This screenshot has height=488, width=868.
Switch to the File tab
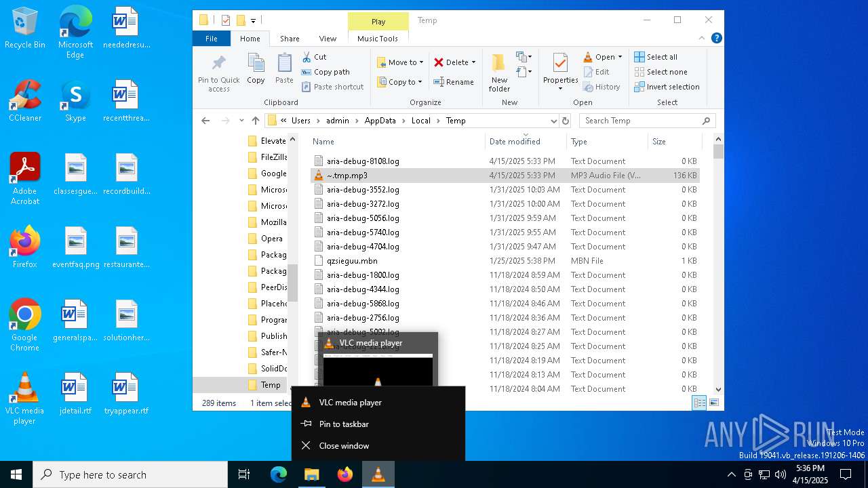point(212,39)
